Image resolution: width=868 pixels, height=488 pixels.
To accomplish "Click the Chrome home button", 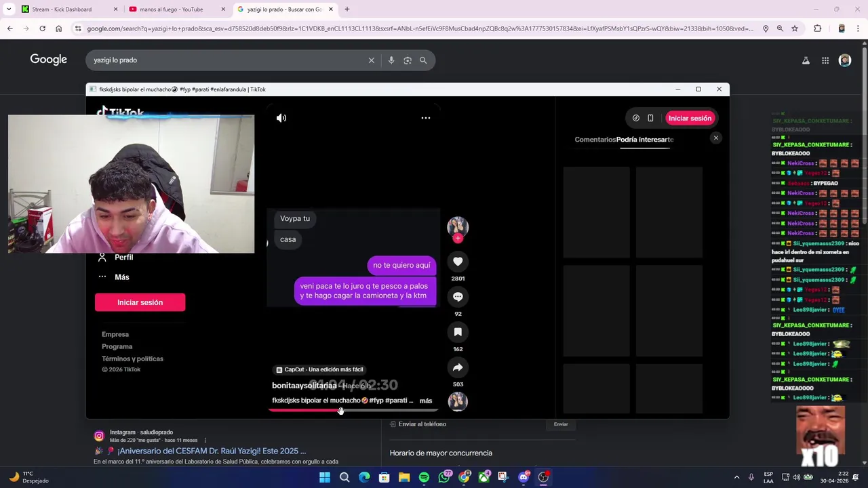I will (59, 28).
